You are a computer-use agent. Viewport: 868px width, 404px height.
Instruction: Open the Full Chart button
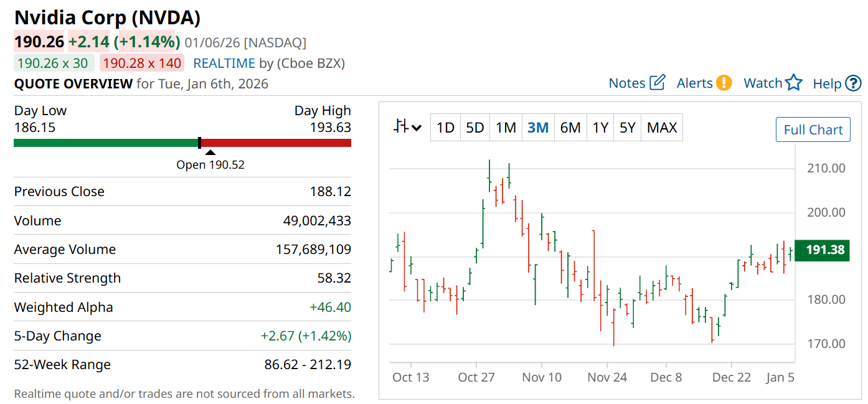click(813, 129)
